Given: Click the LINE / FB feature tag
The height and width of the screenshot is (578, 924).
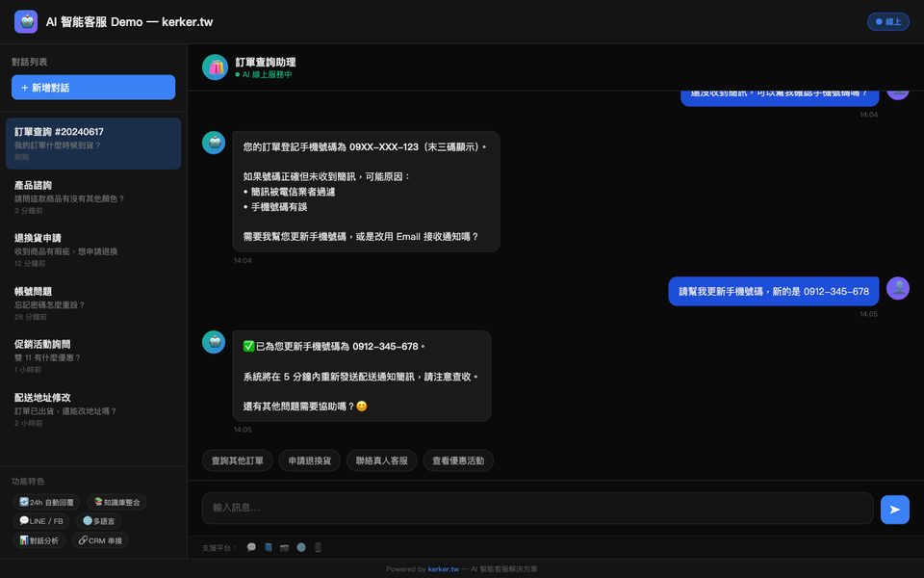Looking at the screenshot, I should coord(41,521).
